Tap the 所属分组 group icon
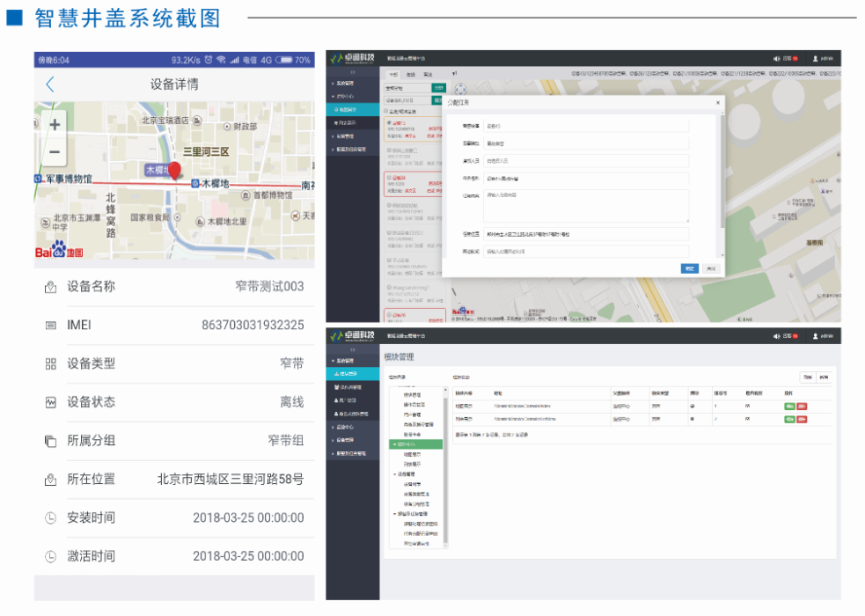The height and width of the screenshot is (616, 865). click(x=50, y=441)
